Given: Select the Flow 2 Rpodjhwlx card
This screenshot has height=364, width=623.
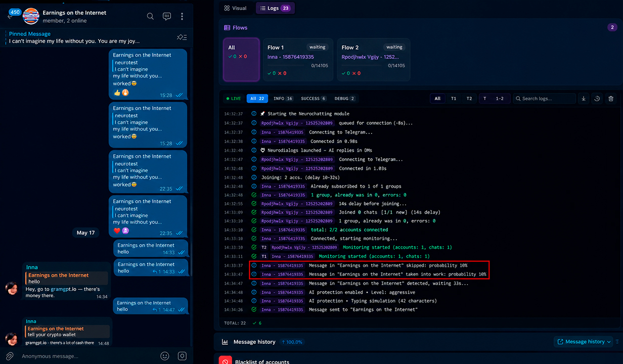Looking at the screenshot, I should (374, 60).
